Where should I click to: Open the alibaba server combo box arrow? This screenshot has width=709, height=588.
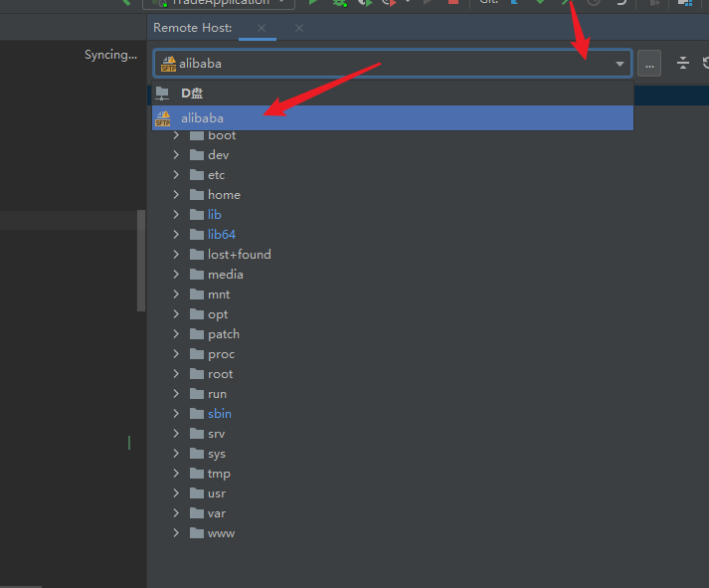(x=620, y=64)
